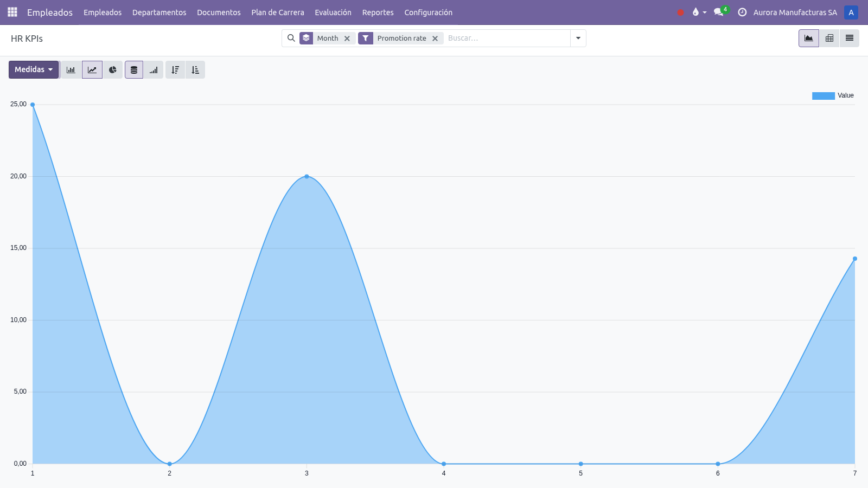868x488 pixels.
Task: Click the 25,00 y-axis label
Action: 18,104
